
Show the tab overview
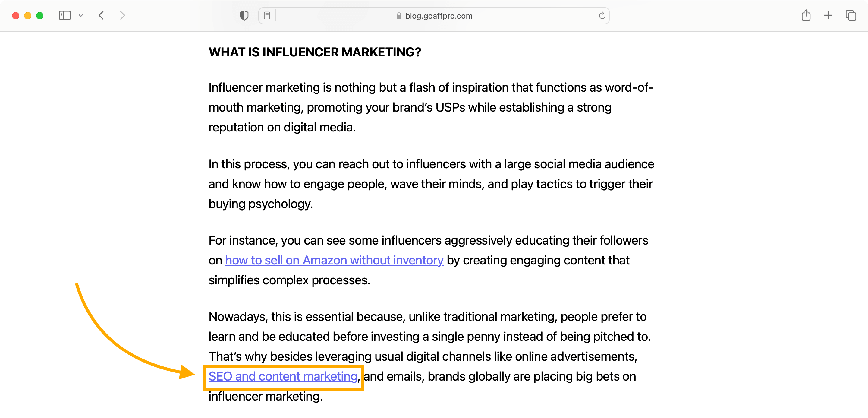pos(851,15)
